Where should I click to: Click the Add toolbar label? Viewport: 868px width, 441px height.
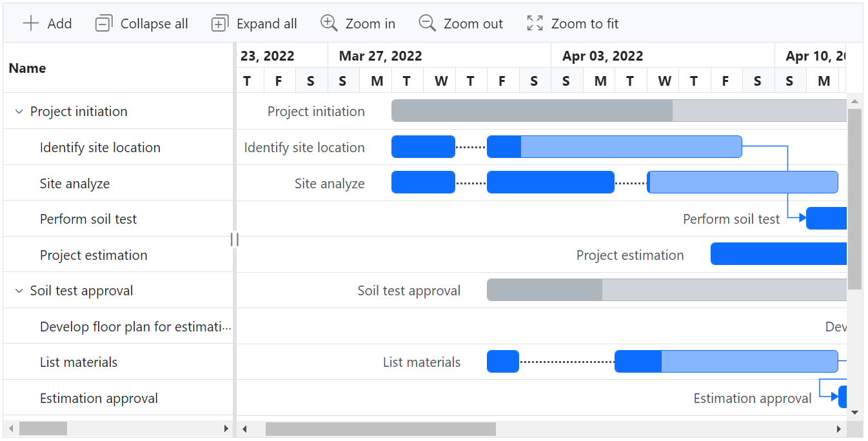pos(57,23)
